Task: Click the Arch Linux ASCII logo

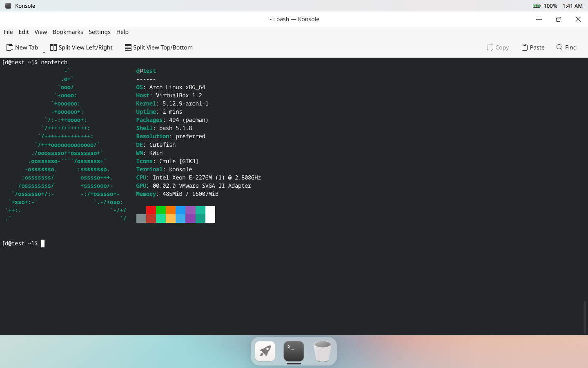Action: [x=66, y=145]
